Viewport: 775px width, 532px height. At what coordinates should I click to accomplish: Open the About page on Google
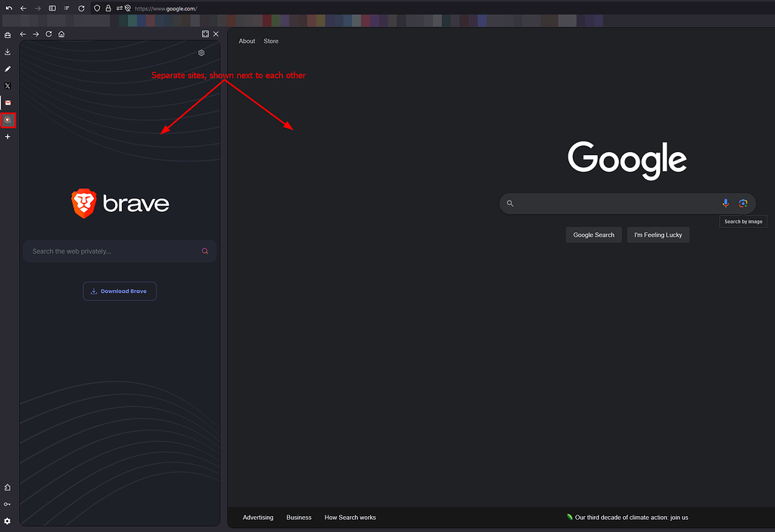[x=247, y=41]
